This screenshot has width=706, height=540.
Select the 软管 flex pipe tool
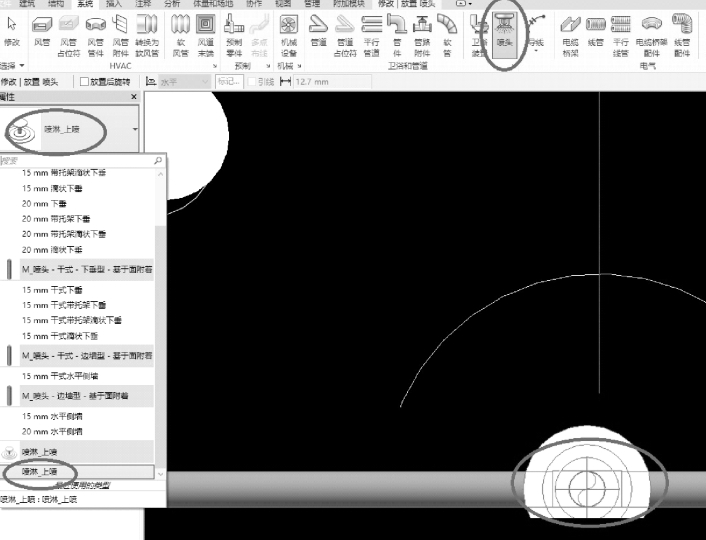(x=447, y=35)
